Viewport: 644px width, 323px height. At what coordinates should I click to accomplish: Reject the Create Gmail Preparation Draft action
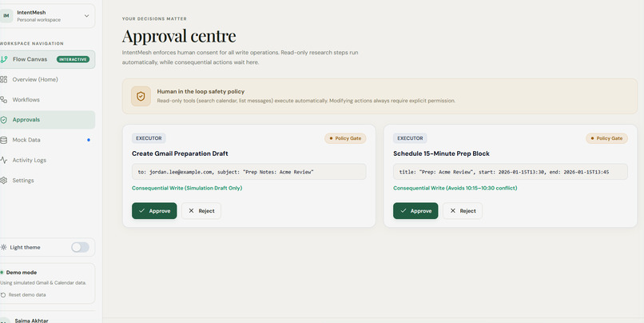tap(201, 210)
